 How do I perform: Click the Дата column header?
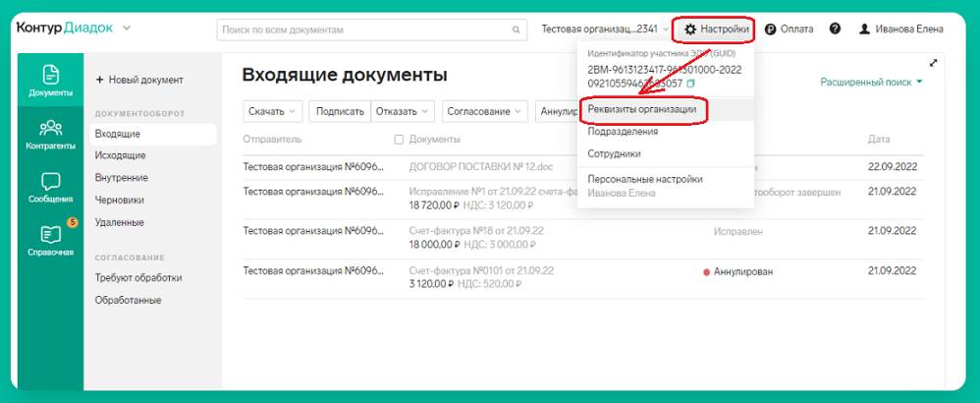point(879,140)
